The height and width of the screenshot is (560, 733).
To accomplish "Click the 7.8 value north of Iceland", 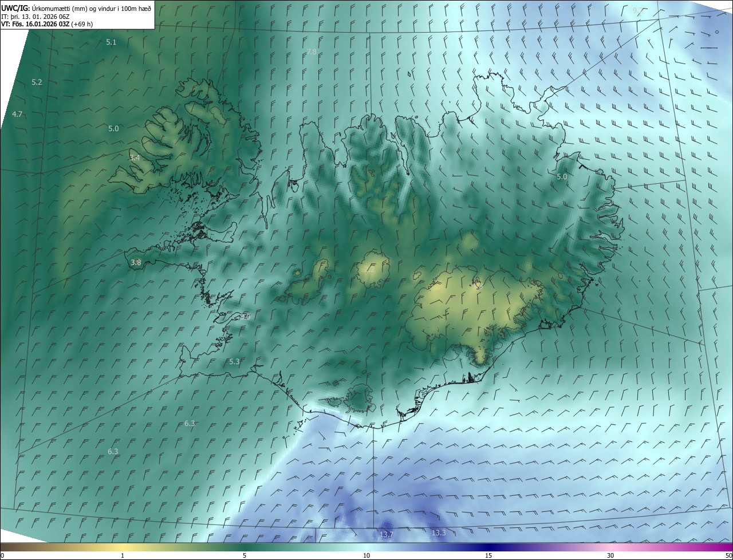I will 312,52.
